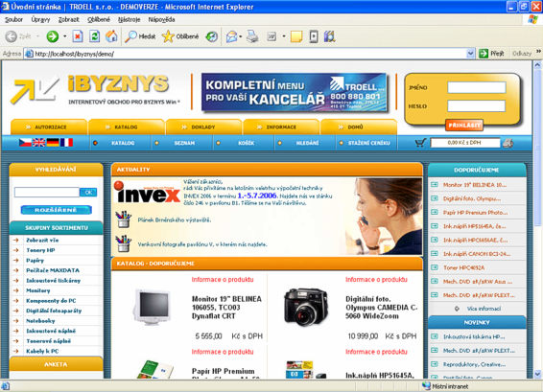
Task: Open the Nápověda menu
Action: [x=161, y=20]
